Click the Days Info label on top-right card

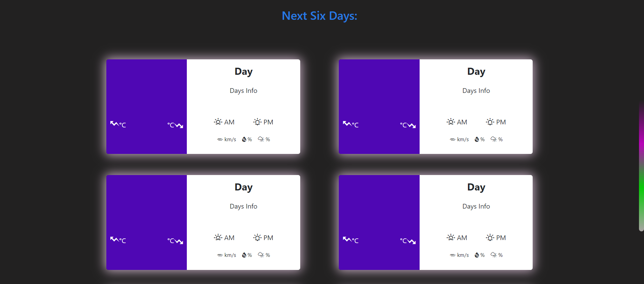(x=476, y=91)
